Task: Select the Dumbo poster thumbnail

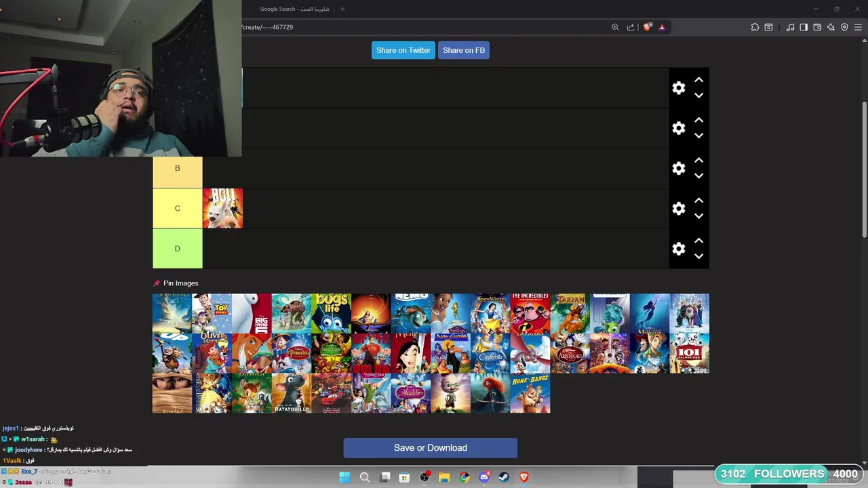Action: tap(530, 353)
